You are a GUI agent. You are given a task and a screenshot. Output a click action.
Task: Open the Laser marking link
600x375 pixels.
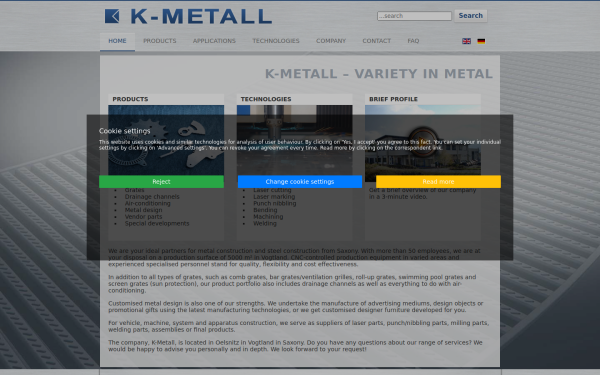tap(274, 197)
